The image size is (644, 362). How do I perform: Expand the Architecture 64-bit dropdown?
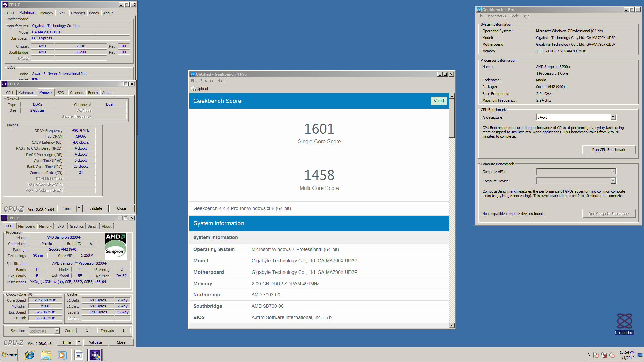pyautogui.click(x=613, y=117)
